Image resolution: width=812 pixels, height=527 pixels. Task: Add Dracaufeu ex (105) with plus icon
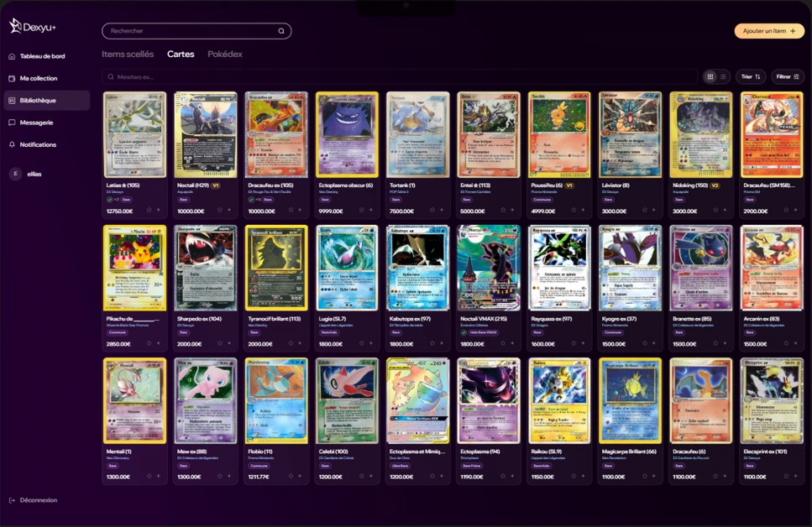tap(300, 210)
